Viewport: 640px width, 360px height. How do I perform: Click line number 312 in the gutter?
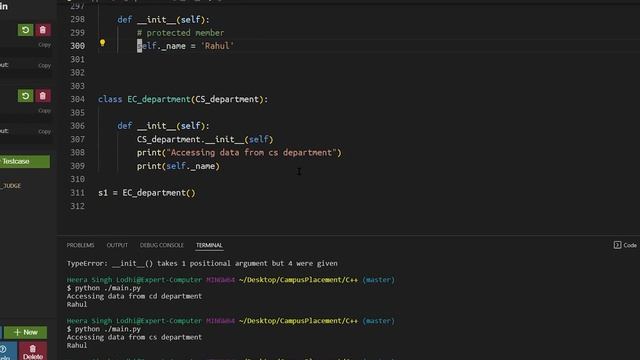(78, 206)
